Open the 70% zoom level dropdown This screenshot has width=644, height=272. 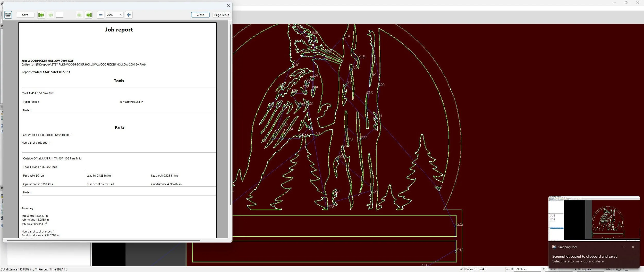coord(115,15)
